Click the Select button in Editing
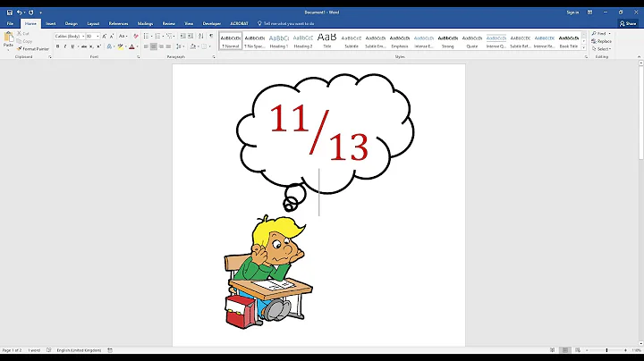Image resolution: width=644 pixels, height=361 pixels. point(602,49)
